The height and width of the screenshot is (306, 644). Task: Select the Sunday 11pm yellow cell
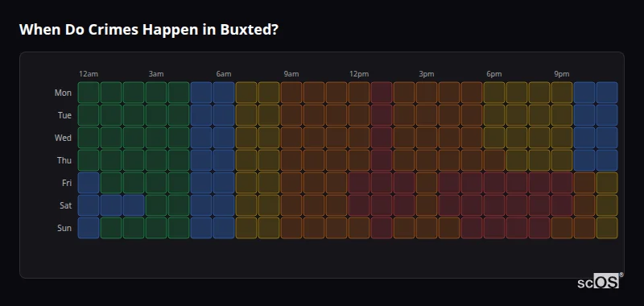tap(607, 228)
